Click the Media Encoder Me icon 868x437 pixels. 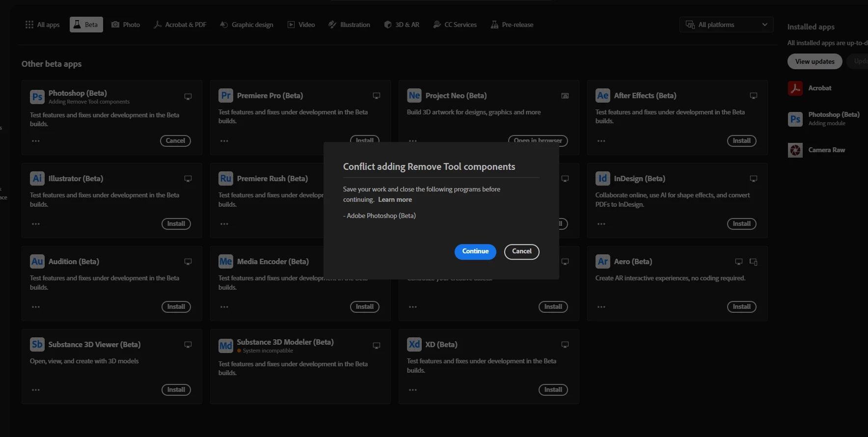tap(226, 261)
